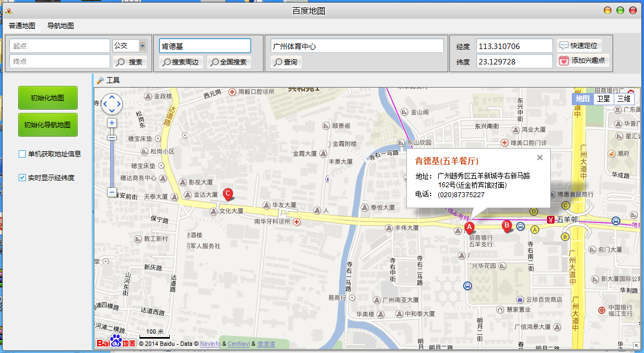Zoom in with the plus button
644x353 pixels.
(x=112, y=123)
